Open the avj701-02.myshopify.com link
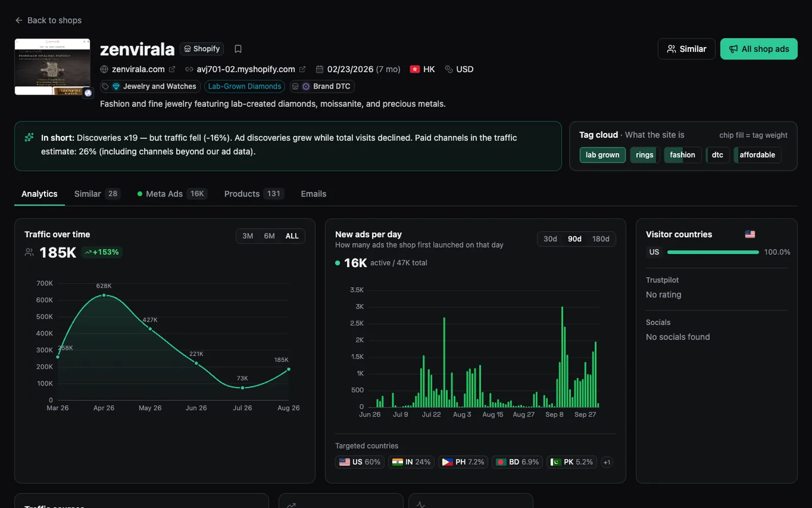 click(x=246, y=69)
